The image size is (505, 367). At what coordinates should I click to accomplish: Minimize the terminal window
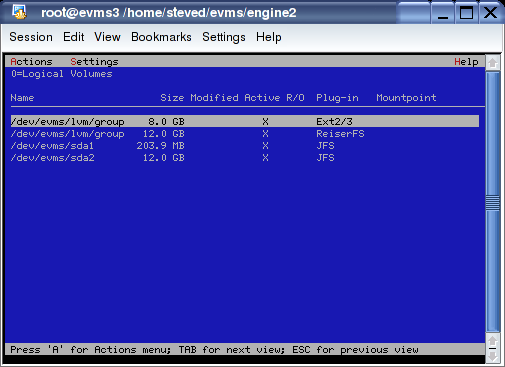tap(443, 13)
